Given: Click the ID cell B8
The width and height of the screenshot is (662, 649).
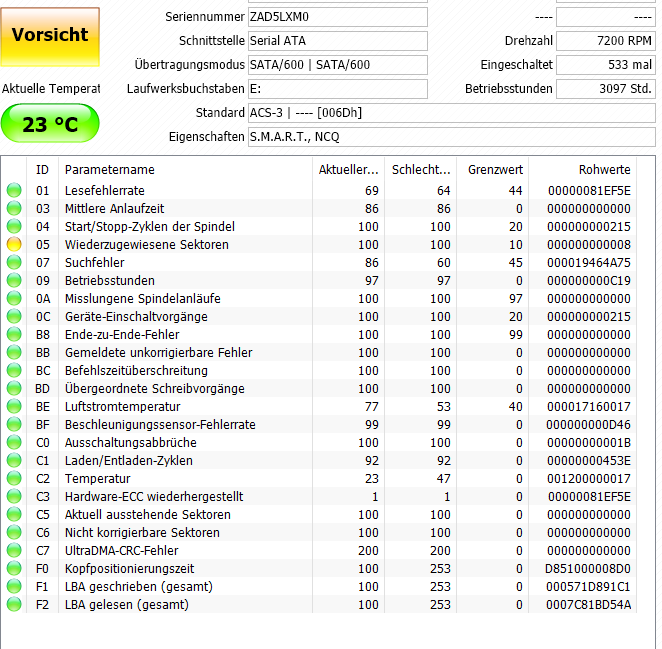Looking at the screenshot, I should click(43, 334).
